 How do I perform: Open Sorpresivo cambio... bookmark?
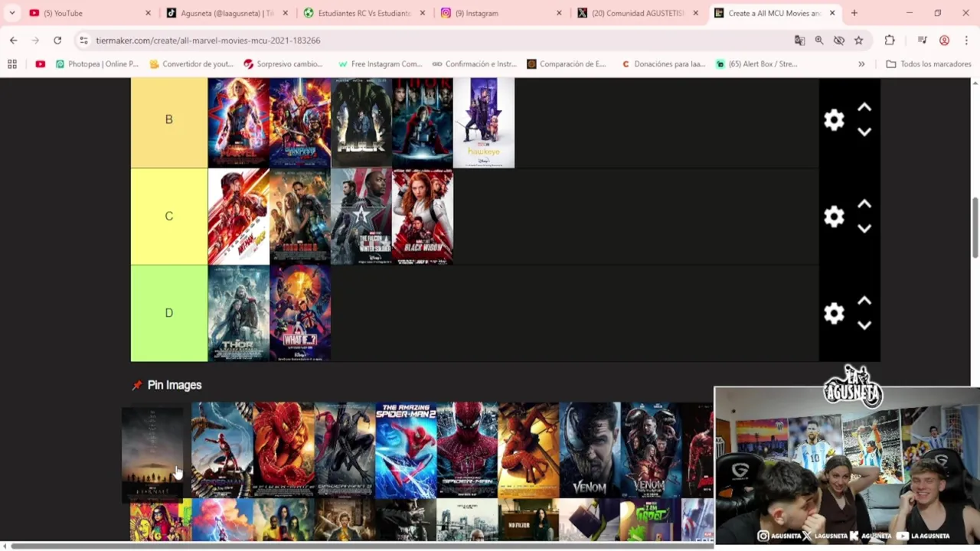coord(283,64)
